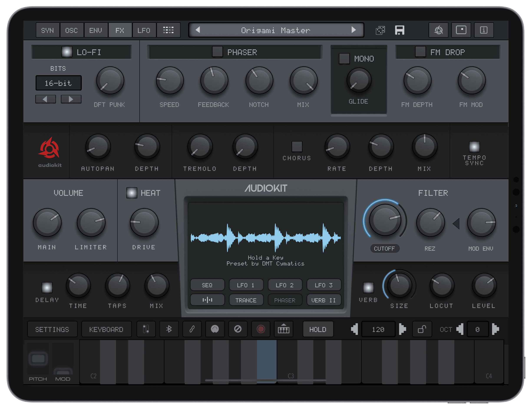Viewport: 532px width, 410px height.
Task: Click the PHASER button in display panel
Action: point(285,300)
